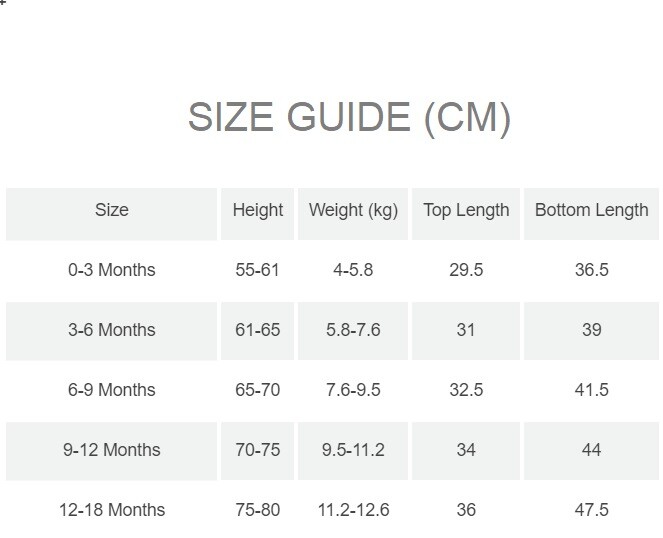This screenshot has width=663, height=538.
Task: Click the 6-9 Months size cell
Action: coord(112,390)
